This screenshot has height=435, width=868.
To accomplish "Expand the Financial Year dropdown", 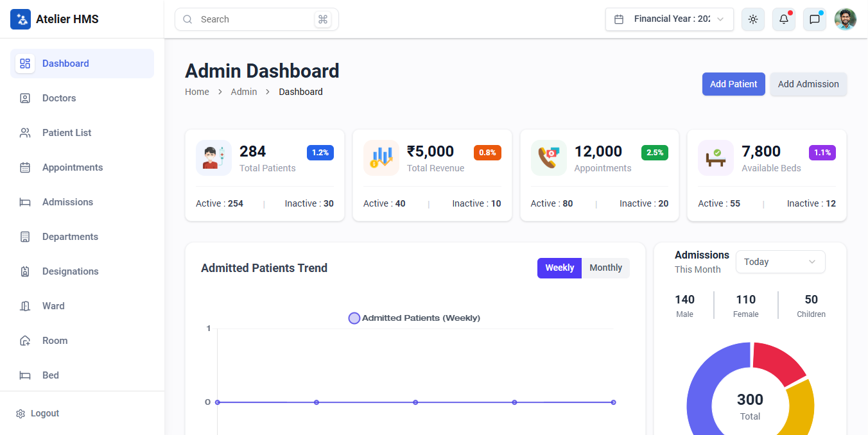I will click(x=669, y=19).
